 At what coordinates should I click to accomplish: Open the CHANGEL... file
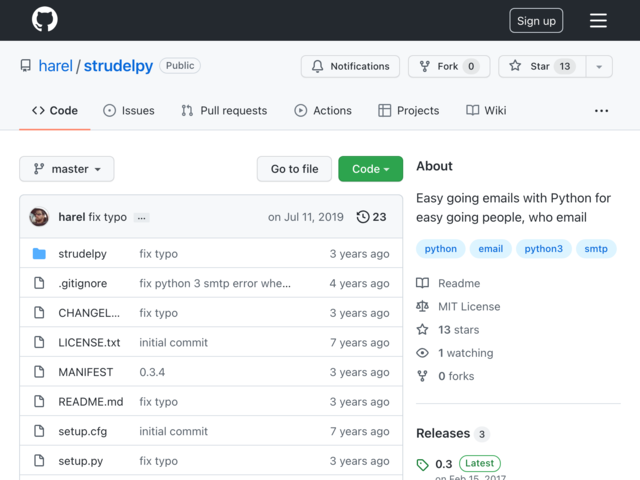89,313
